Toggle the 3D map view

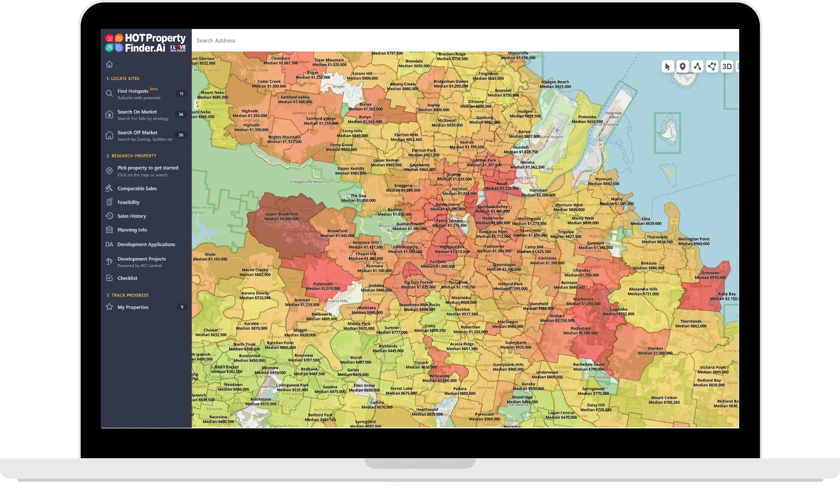click(x=727, y=66)
